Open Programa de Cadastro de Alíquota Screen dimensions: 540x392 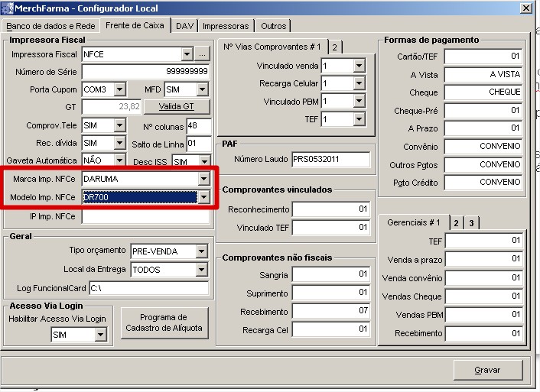164,322
